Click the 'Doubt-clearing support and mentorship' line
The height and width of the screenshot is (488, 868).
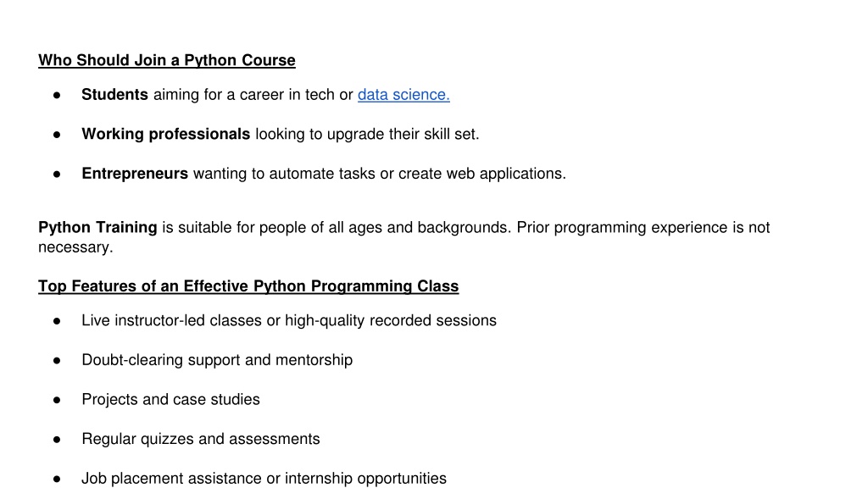(217, 360)
